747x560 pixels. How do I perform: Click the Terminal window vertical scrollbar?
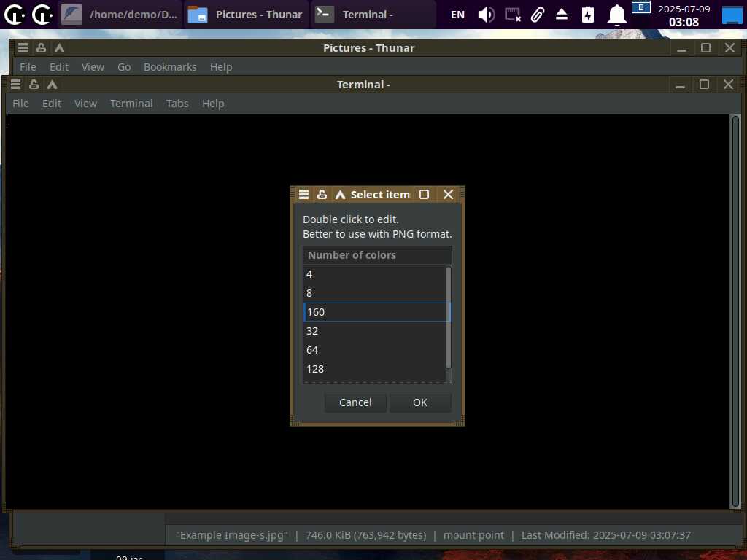735,311
